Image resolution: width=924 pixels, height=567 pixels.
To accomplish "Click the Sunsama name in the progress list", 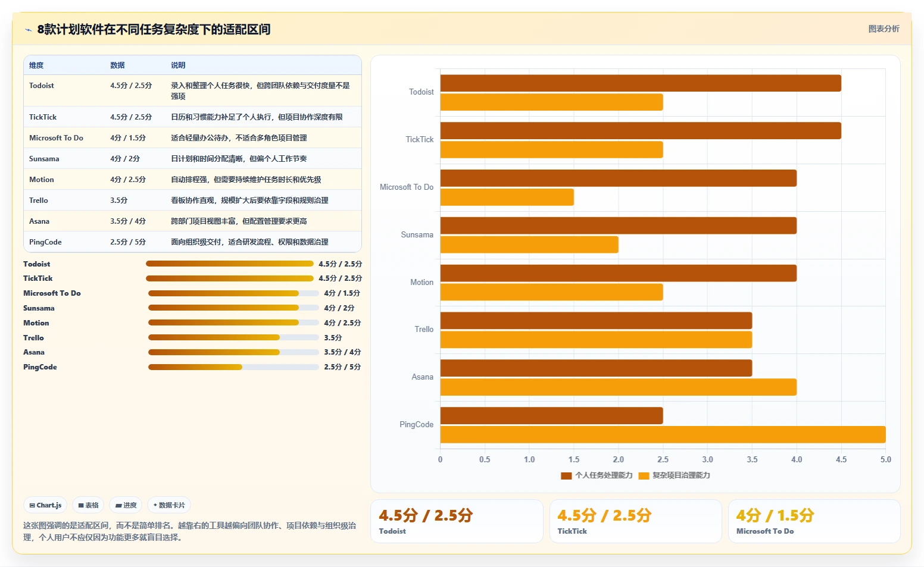I will click(39, 308).
